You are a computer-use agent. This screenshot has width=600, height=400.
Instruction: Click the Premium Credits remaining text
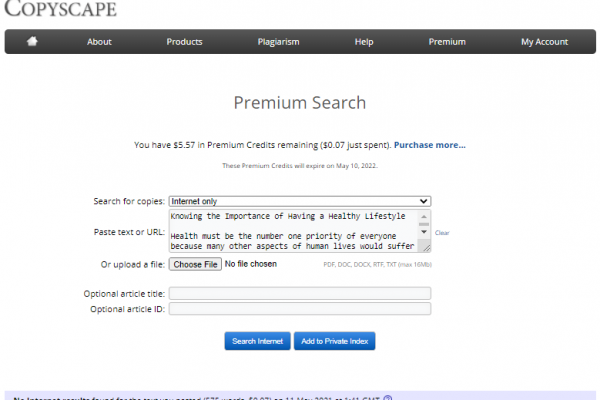[262, 145]
